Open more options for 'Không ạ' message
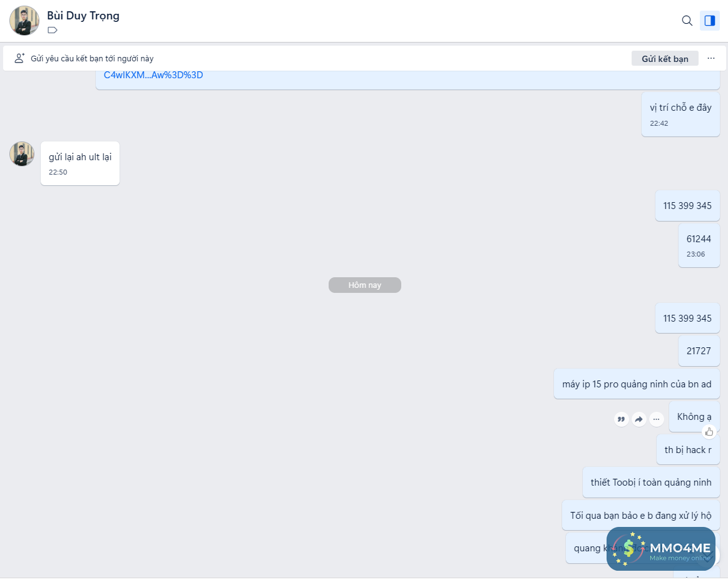 click(656, 419)
